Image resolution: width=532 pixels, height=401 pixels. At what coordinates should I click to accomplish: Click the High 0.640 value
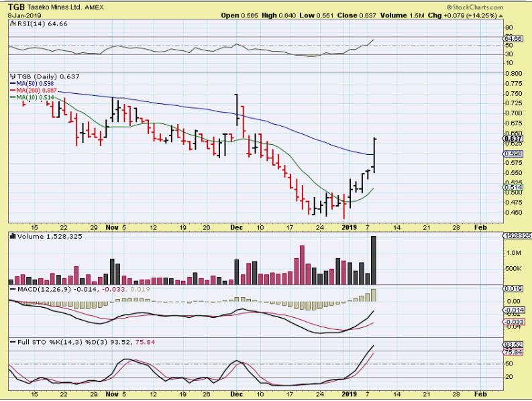(x=278, y=15)
